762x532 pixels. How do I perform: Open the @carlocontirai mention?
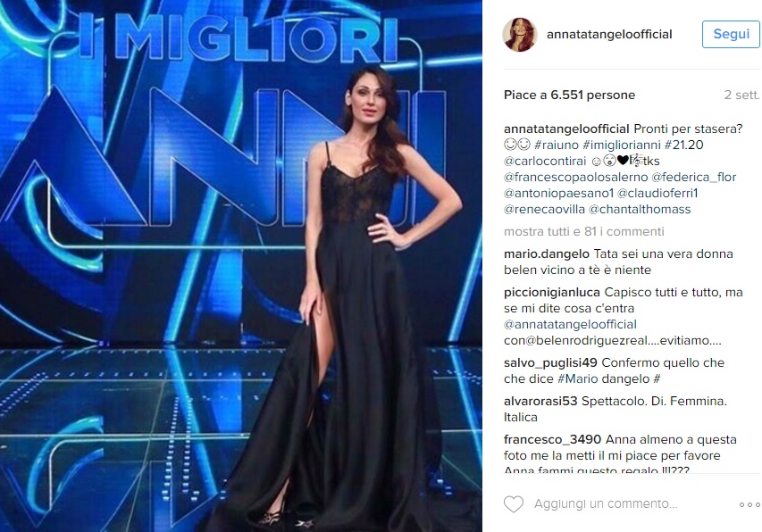(x=545, y=161)
